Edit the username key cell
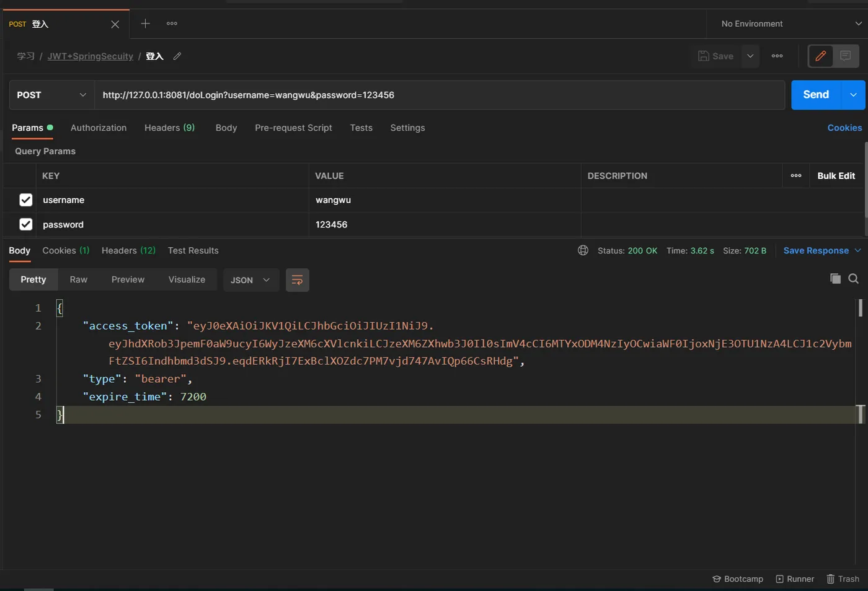 tap(172, 200)
